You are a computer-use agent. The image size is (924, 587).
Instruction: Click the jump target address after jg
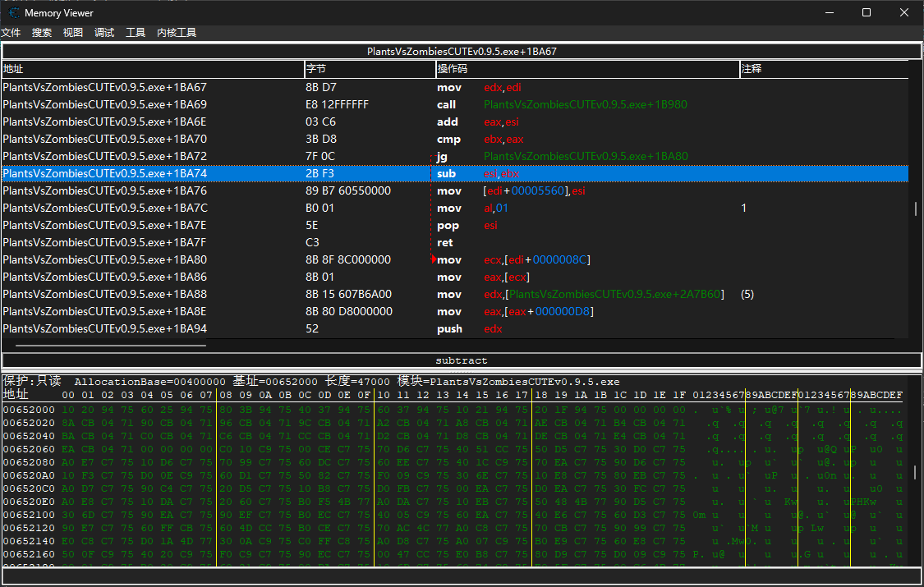point(586,156)
